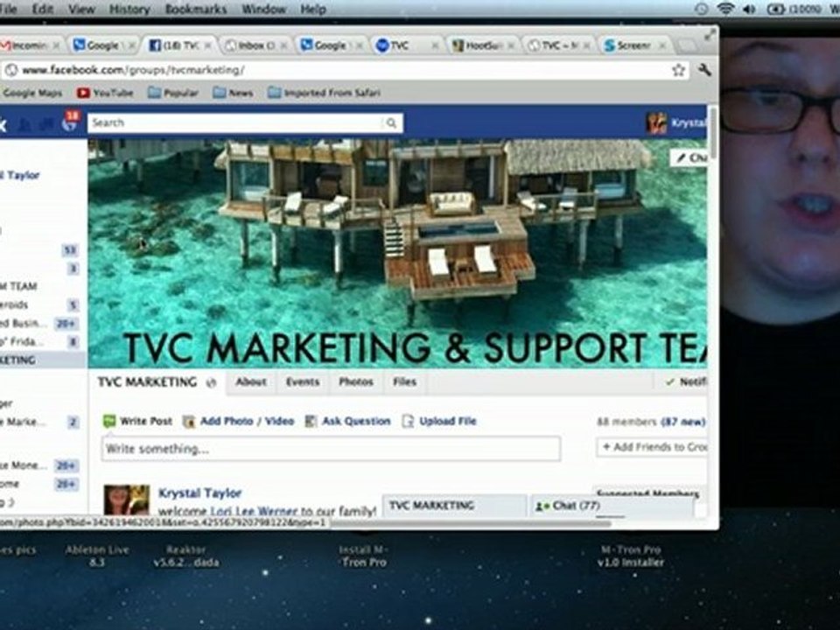Screen dimensions: 840x630
Task: Click the search magnifier button in Facebook search
Action: (x=392, y=123)
